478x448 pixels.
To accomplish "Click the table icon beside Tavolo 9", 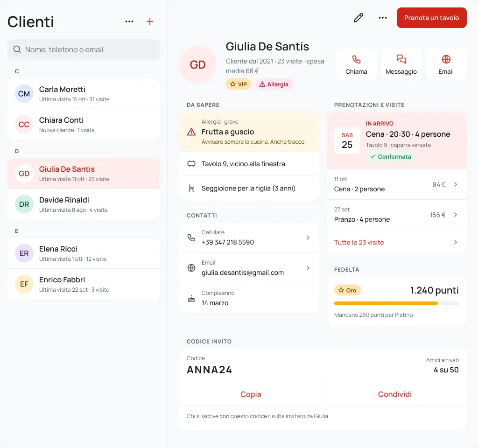I will click(191, 164).
